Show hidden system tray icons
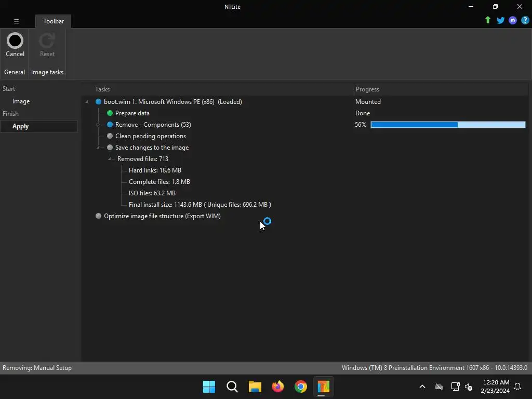532x399 pixels. (422, 387)
